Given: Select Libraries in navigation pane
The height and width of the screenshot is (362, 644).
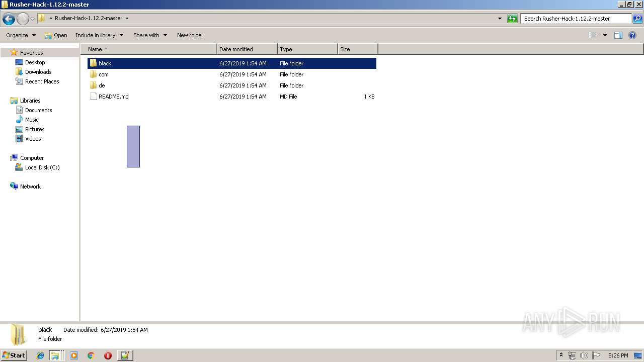Looking at the screenshot, I should coord(30,101).
